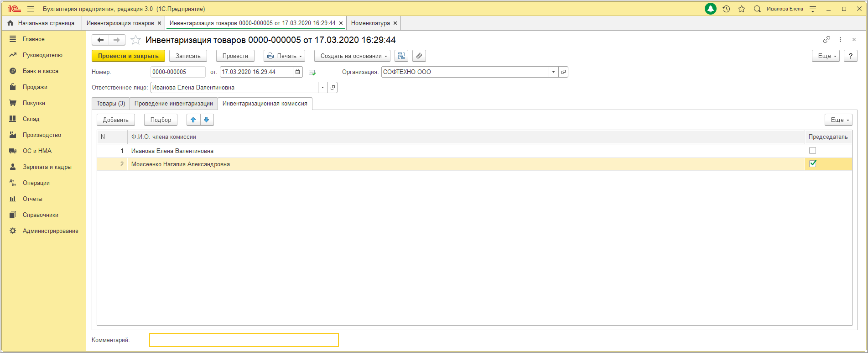Switch to Проведение инвентаризации tab
868x353 pixels.
point(174,104)
